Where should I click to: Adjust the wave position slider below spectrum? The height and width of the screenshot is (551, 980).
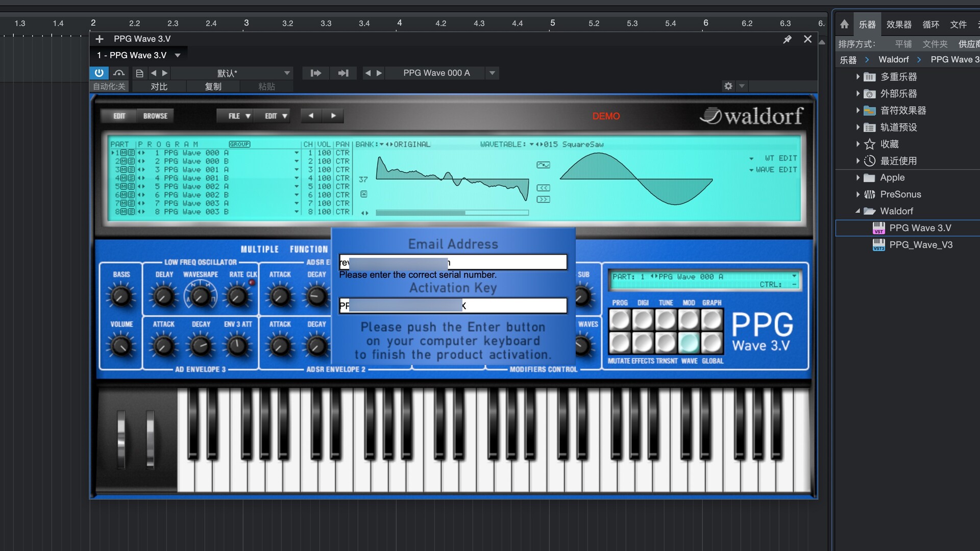[452, 213]
